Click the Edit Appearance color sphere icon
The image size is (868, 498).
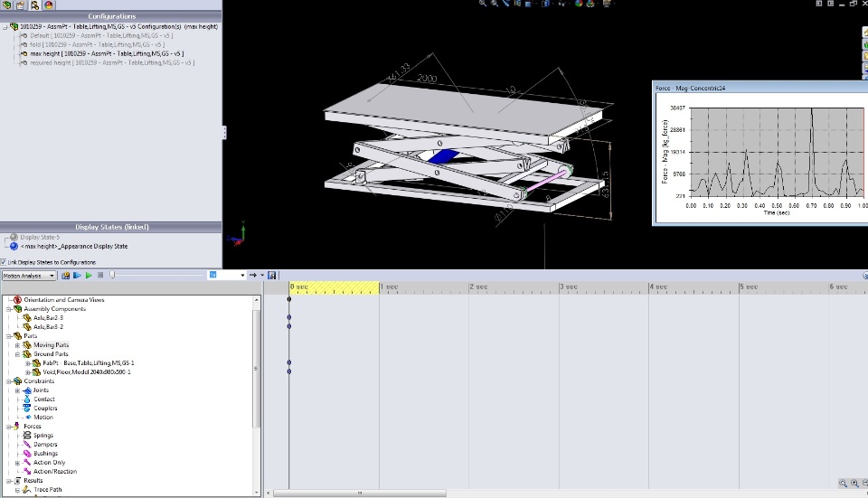(579, 4)
